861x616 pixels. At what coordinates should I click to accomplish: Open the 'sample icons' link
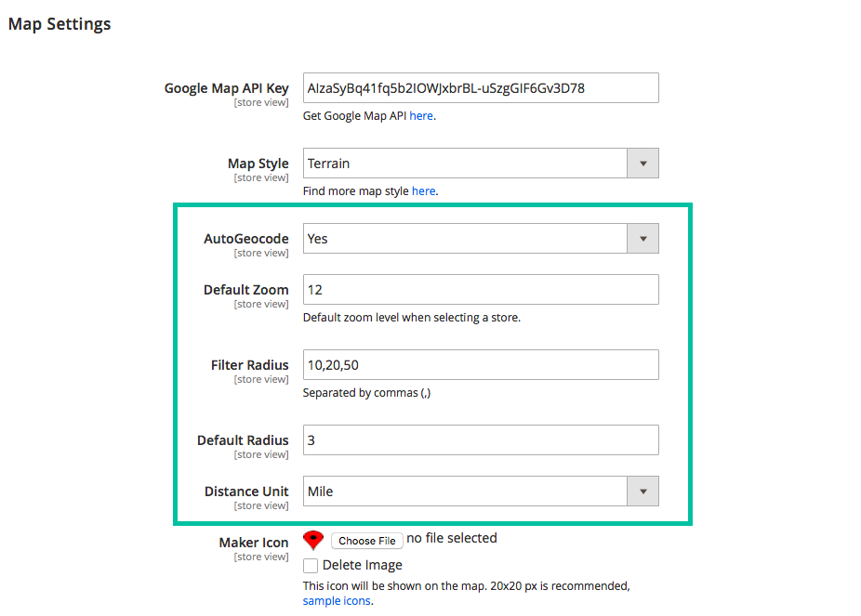pos(336,600)
